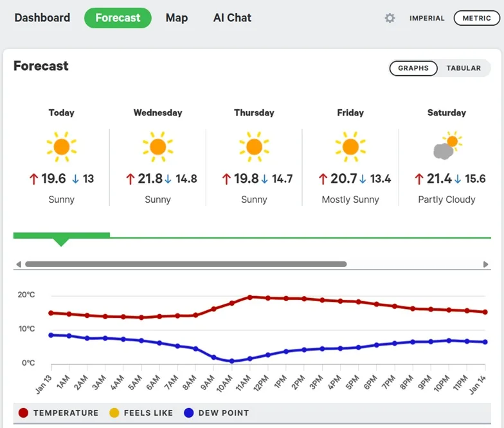Select the Graphs view option

click(x=413, y=68)
